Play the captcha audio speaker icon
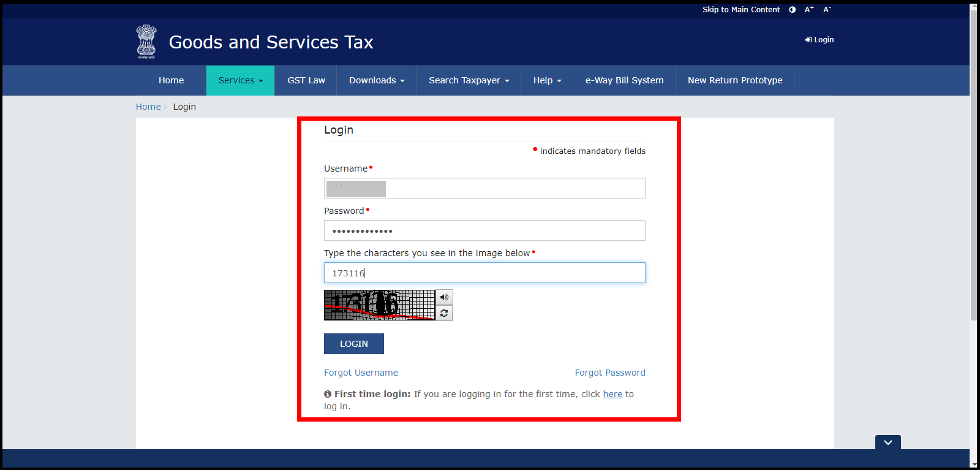 pos(444,297)
